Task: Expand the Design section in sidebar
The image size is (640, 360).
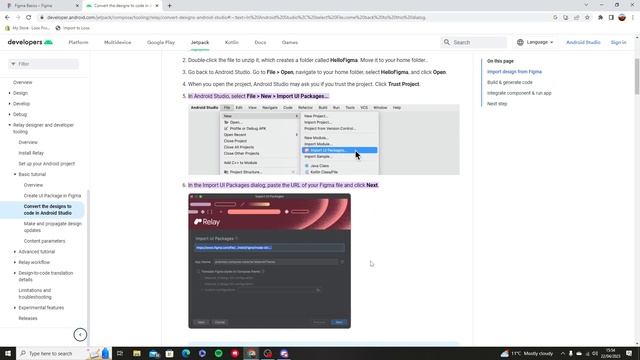Action: click(10, 93)
